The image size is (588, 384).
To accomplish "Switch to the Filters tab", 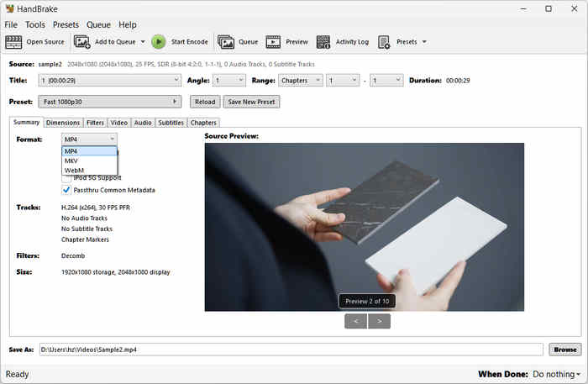I will [x=95, y=123].
